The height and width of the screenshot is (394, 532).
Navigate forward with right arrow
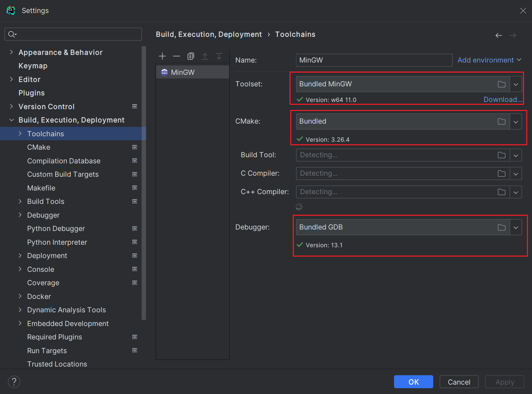[513, 35]
